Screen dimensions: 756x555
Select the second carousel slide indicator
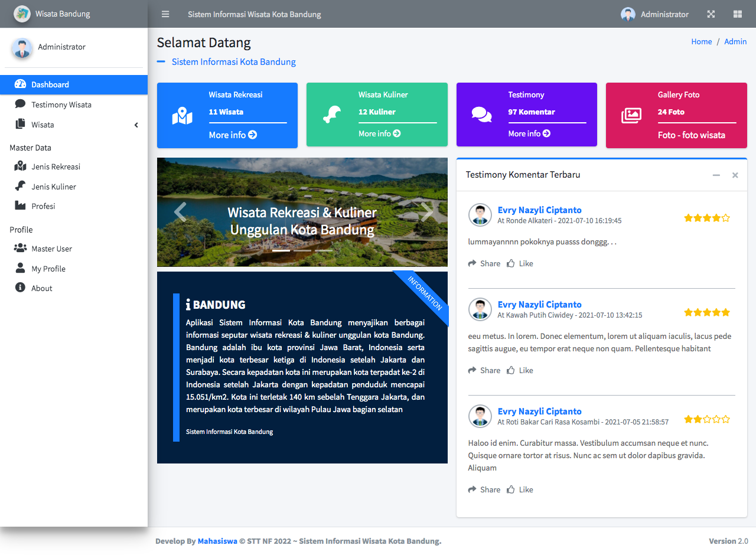[302, 250]
